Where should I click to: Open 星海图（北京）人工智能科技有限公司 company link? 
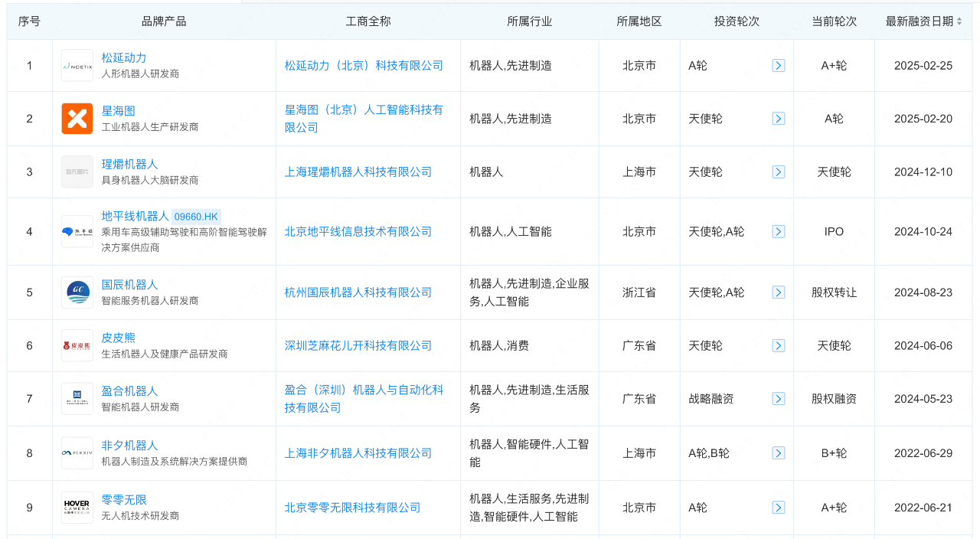coord(364,119)
